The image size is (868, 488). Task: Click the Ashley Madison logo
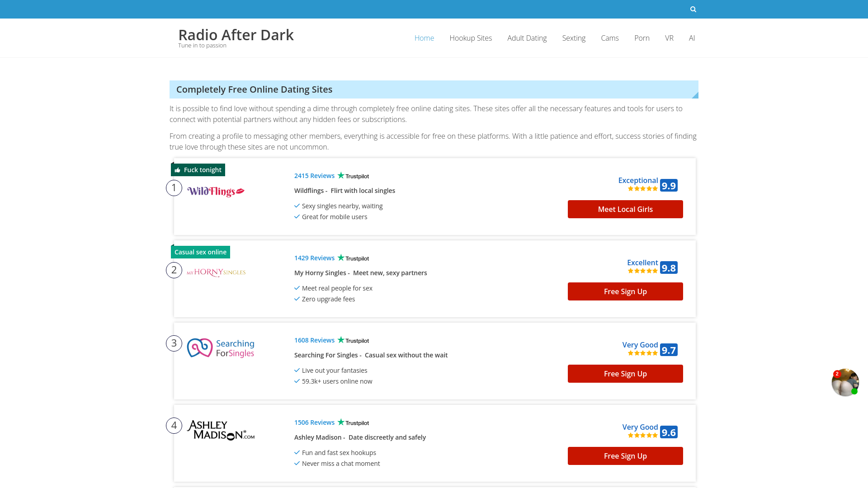(x=221, y=430)
